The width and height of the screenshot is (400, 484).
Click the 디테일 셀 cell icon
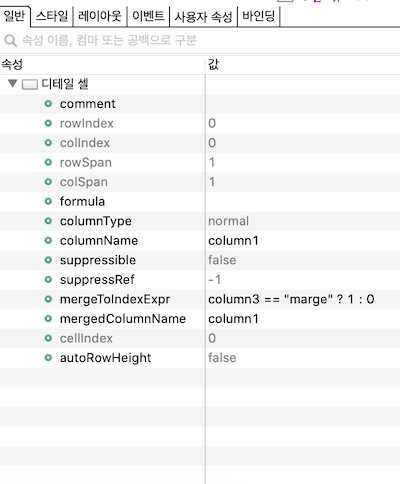[x=30, y=84]
